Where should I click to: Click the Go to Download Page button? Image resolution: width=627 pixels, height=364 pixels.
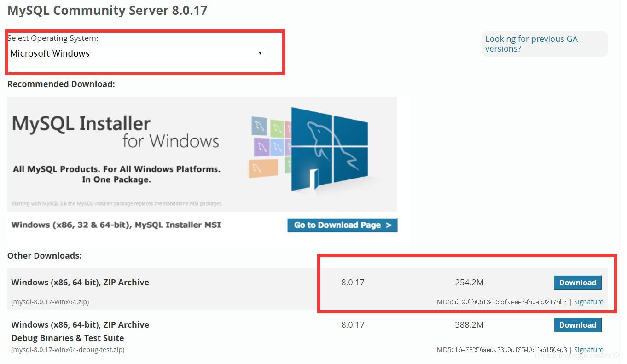[342, 225]
